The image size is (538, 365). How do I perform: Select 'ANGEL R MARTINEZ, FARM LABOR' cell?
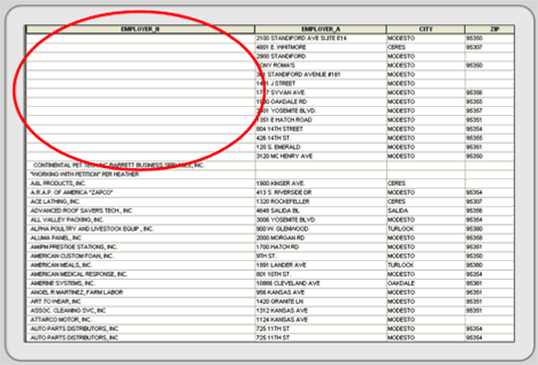pos(140,293)
